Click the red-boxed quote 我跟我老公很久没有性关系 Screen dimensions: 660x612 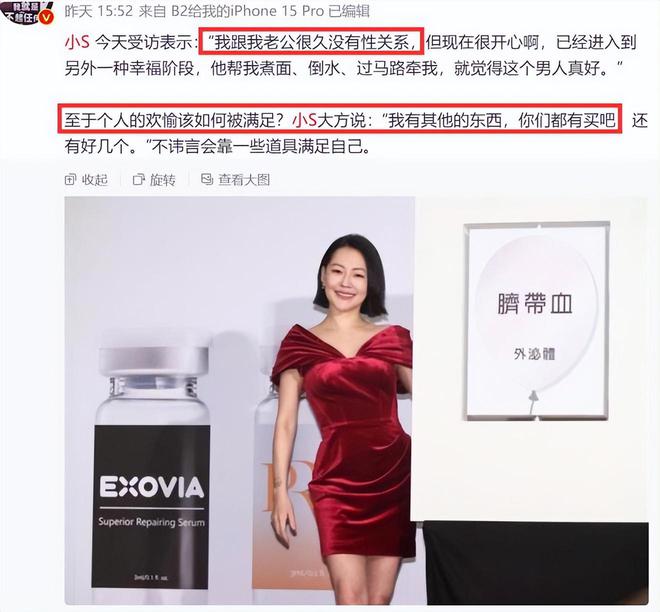pos(311,41)
